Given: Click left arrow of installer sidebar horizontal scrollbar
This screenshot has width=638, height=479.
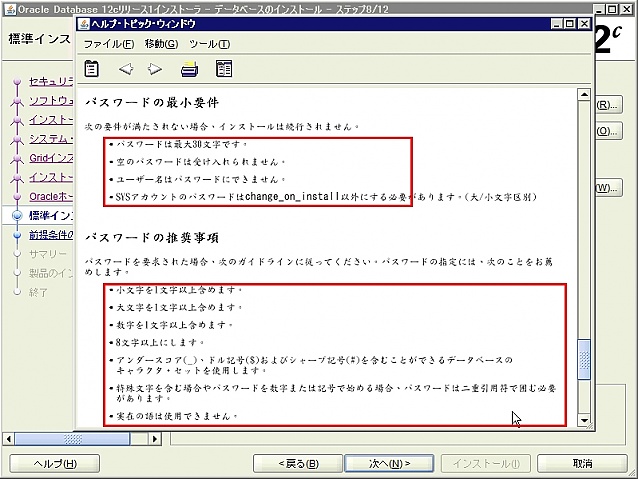Looking at the screenshot, I should (x=9, y=439).
